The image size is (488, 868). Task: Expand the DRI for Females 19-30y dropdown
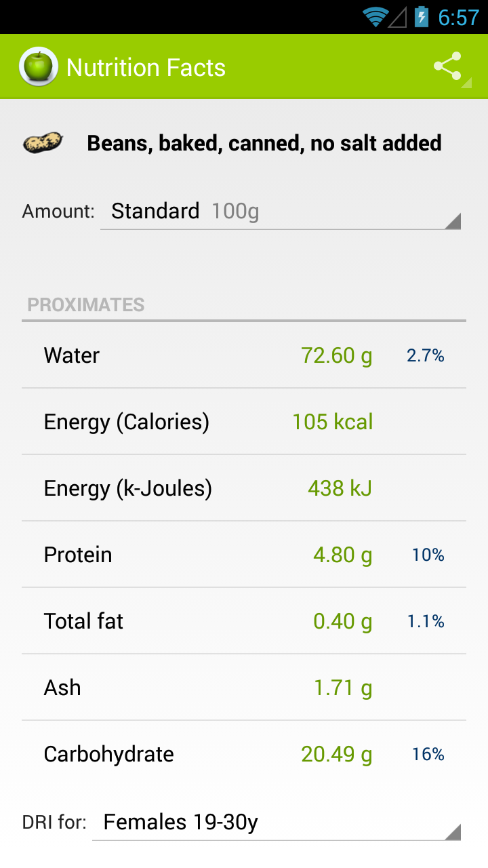pyautogui.click(x=276, y=823)
